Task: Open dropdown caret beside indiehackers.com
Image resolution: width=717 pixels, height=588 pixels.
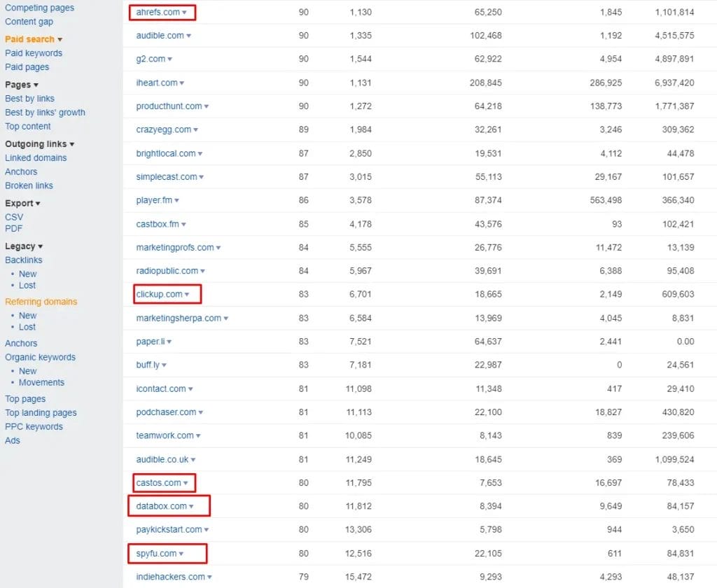Action: (x=210, y=577)
